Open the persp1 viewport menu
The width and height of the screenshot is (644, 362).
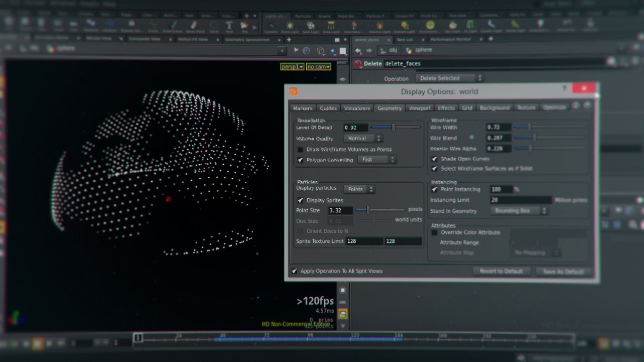click(292, 67)
